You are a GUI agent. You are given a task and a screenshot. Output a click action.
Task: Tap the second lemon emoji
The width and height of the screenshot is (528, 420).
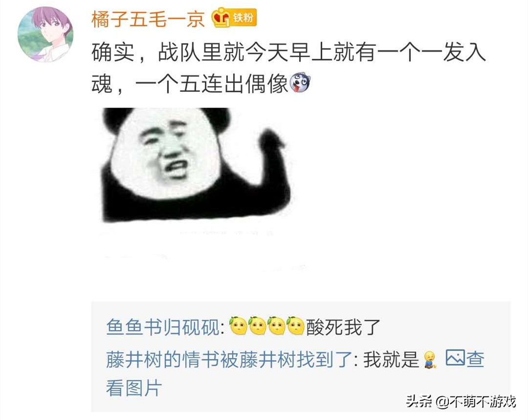(x=258, y=326)
